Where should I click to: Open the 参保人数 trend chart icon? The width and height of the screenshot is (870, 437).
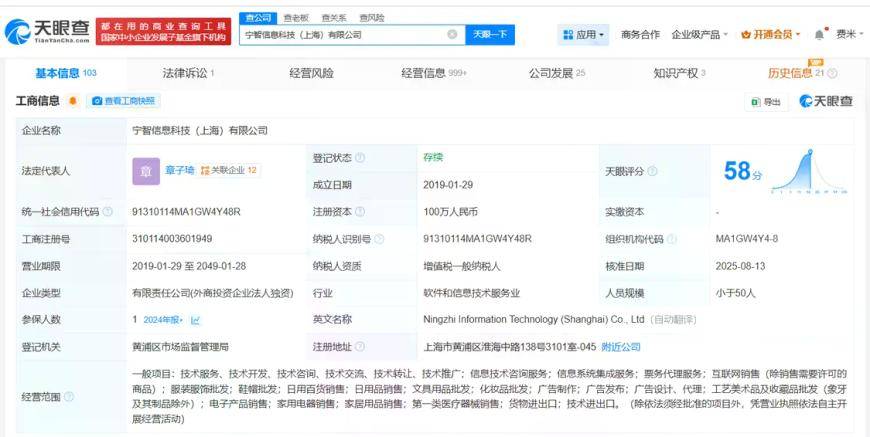coord(195,320)
